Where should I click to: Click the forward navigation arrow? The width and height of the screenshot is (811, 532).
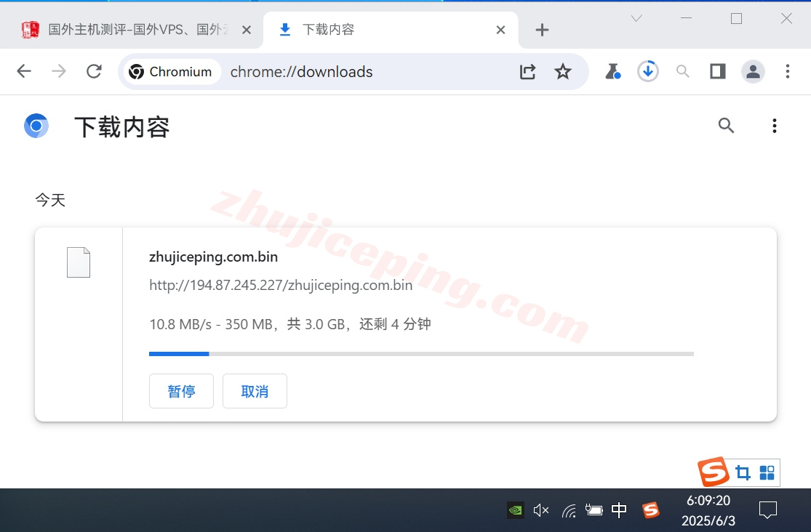[59, 71]
